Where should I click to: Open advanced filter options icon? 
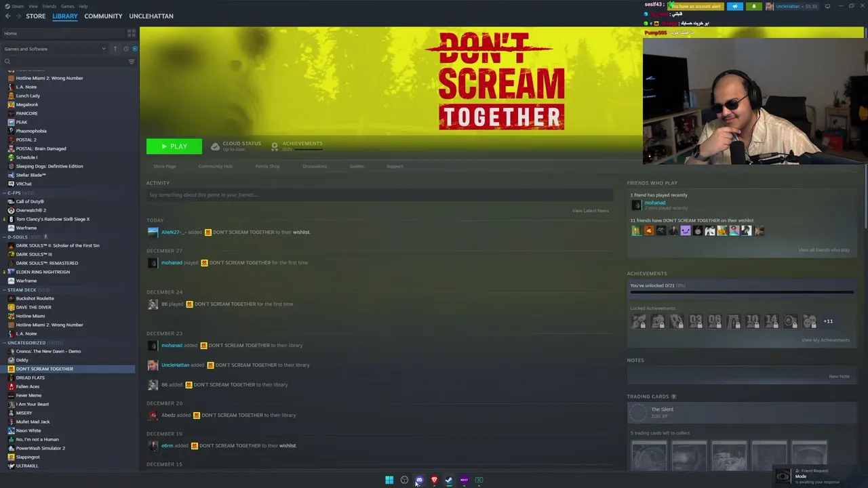[x=132, y=62]
